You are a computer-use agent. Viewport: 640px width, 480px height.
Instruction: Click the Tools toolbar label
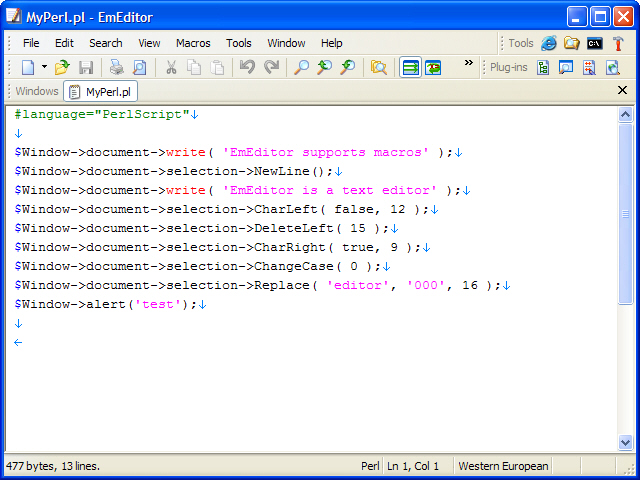coord(521,43)
